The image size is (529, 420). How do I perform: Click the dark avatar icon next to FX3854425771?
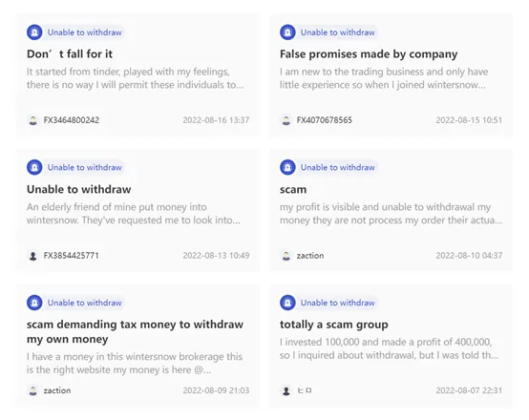pyautogui.click(x=33, y=256)
